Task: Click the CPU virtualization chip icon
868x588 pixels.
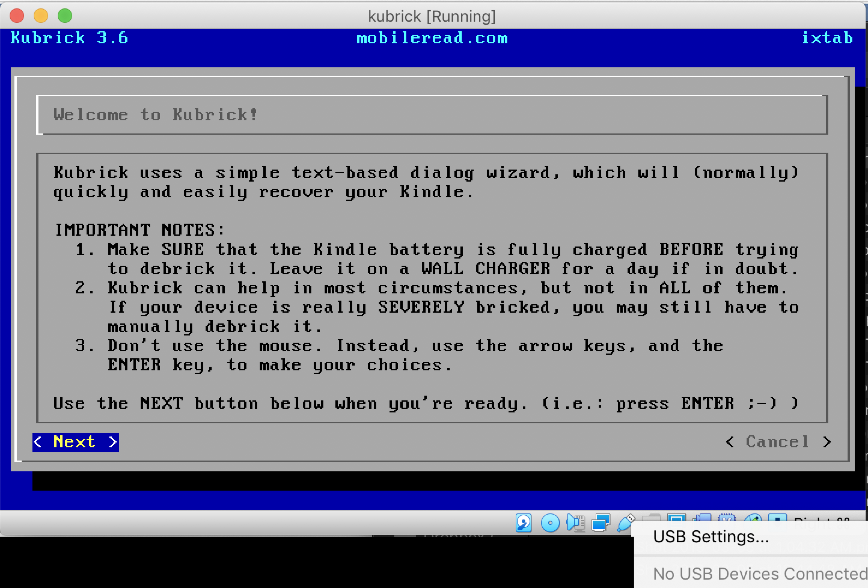Action: [727, 517]
